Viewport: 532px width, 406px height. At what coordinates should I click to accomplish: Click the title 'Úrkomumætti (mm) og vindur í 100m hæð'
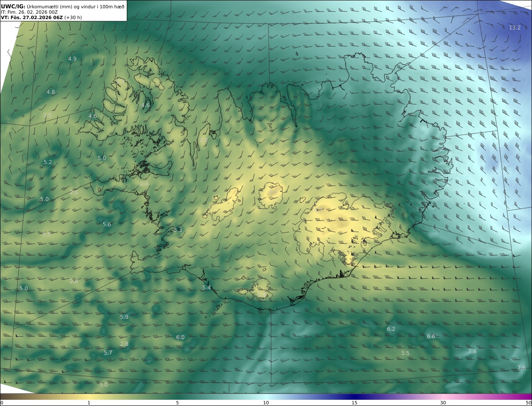point(75,6)
